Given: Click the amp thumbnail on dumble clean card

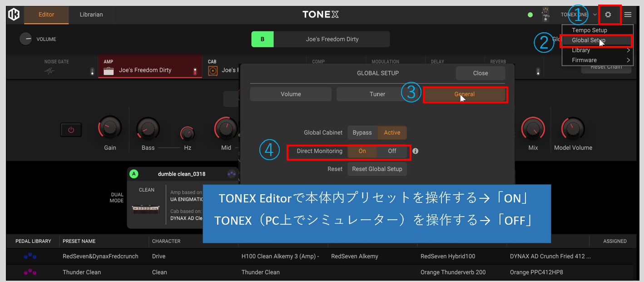Looking at the screenshot, I should tap(146, 209).
